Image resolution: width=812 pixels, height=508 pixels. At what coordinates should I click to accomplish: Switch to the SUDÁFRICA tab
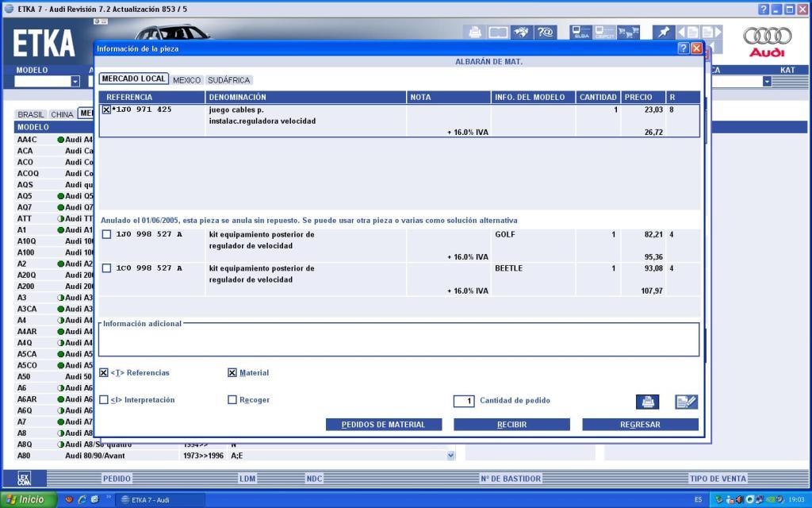click(x=229, y=80)
